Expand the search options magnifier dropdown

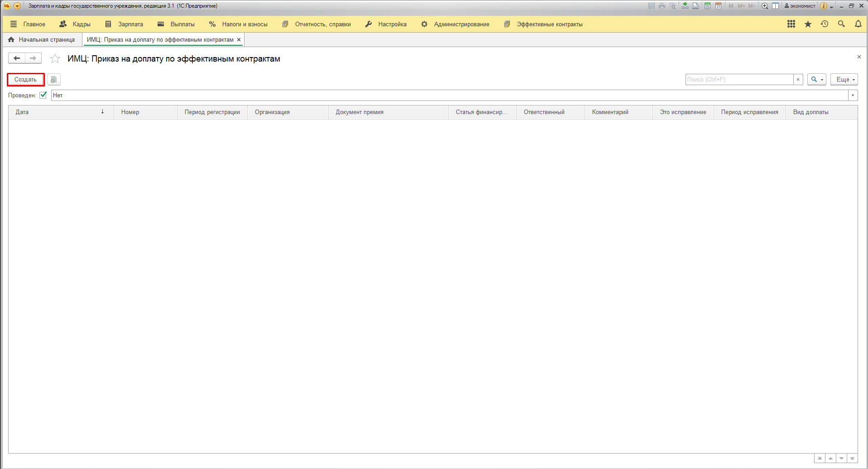coord(817,80)
